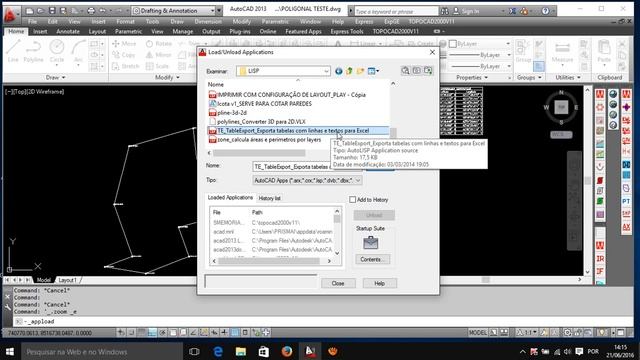Open File Explorer from the taskbar
Viewport: 640px width, 360px height.
click(x=241, y=351)
